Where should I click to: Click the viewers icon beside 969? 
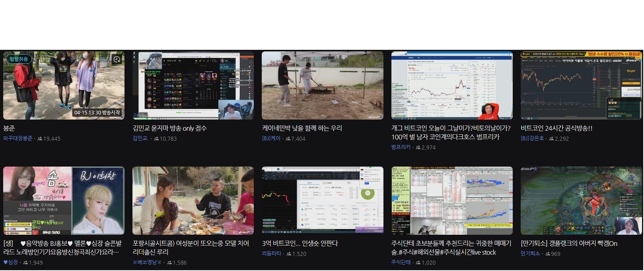click(548, 254)
